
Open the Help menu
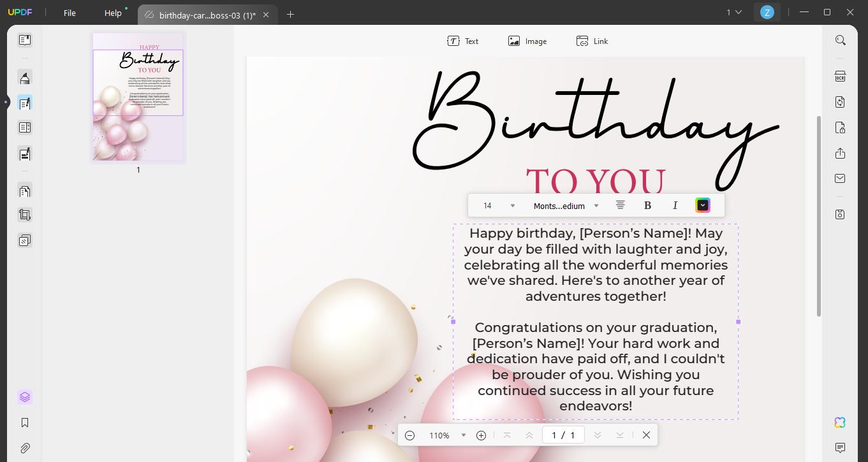(x=113, y=13)
